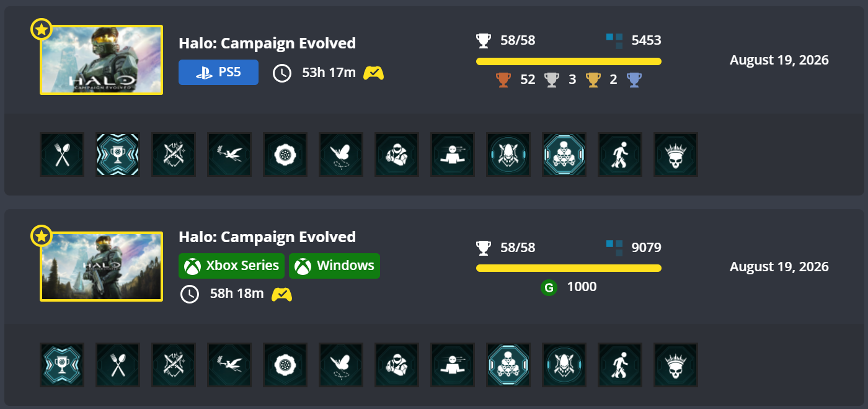Open the Spartan soldier trophy in the PS5 row
Screen dimensions: 868x409
click(x=397, y=155)
